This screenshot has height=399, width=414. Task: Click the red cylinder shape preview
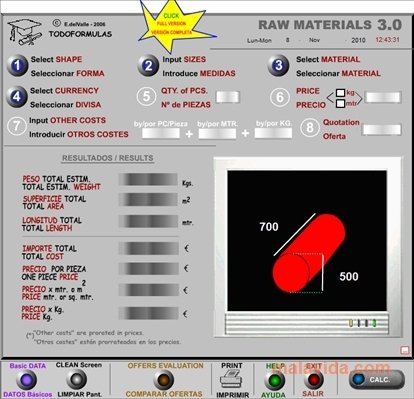308,253
